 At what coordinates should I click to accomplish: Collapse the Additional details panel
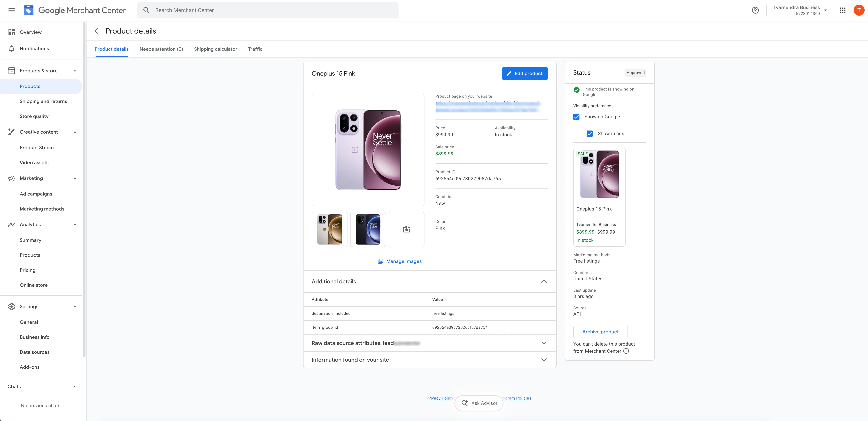544,281
